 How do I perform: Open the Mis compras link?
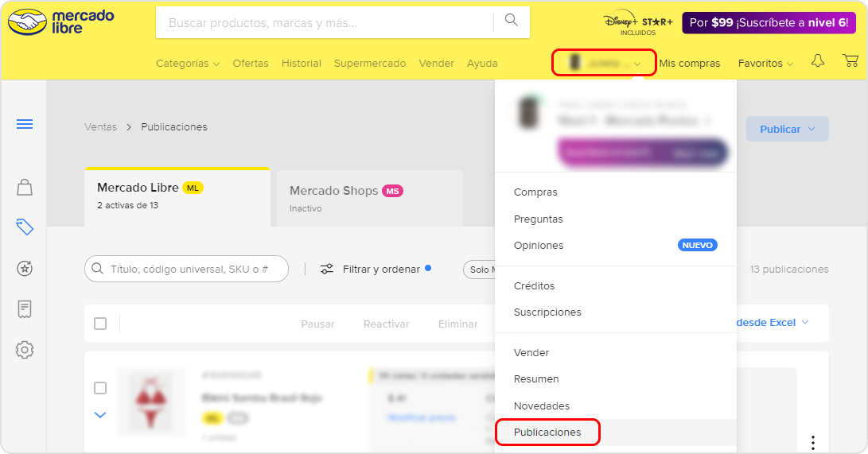pos(689,63)
